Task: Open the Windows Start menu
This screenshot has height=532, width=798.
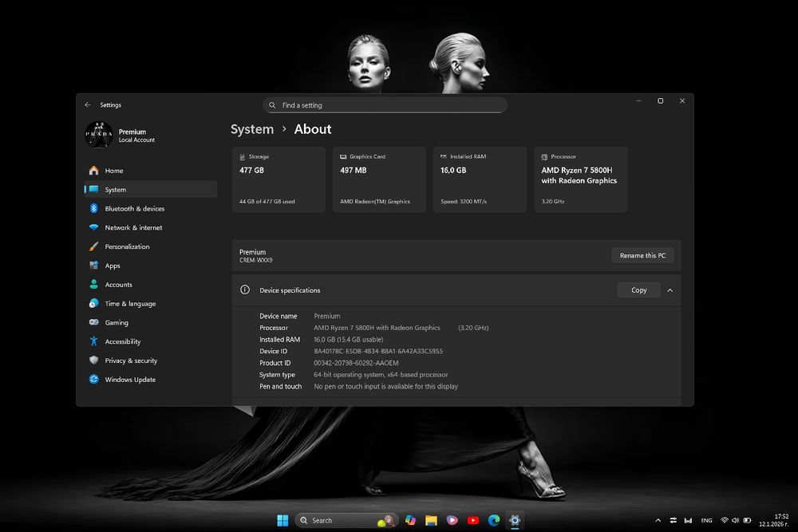Action: (282, 520)
